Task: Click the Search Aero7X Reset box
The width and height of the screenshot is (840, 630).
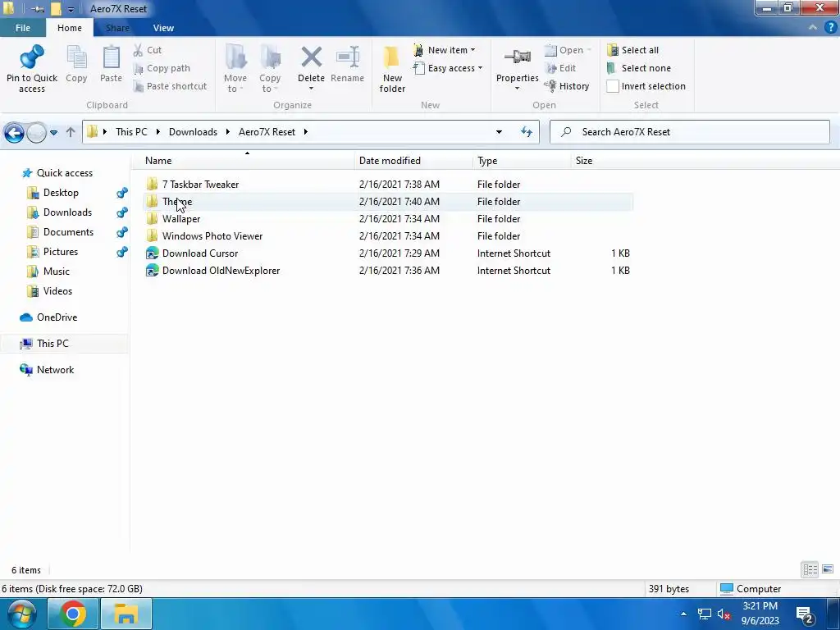Action: click(x=689, y=132)
